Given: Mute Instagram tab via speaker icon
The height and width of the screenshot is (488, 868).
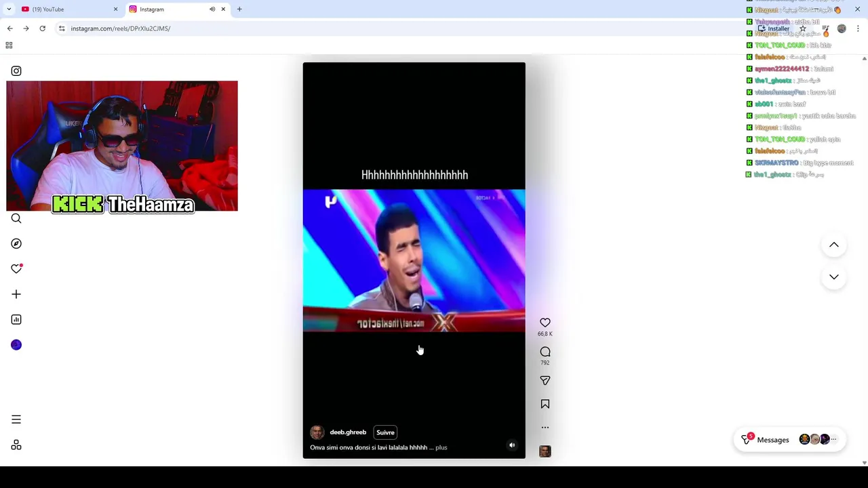Looking at the screenshot, I should point(212,9).
